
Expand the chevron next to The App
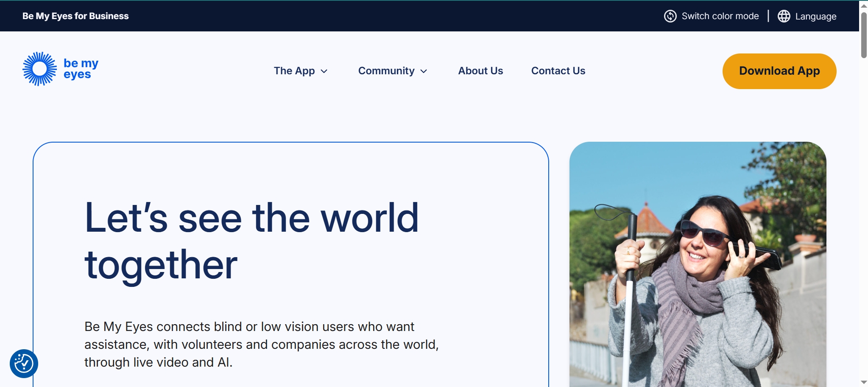pyautogui.click(x=324, y=71)
